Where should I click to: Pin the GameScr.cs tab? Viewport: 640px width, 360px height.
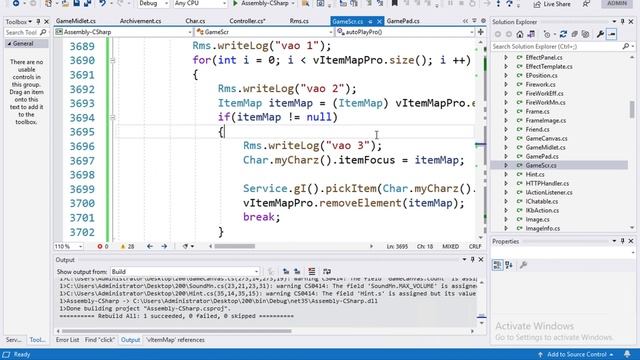370,21
